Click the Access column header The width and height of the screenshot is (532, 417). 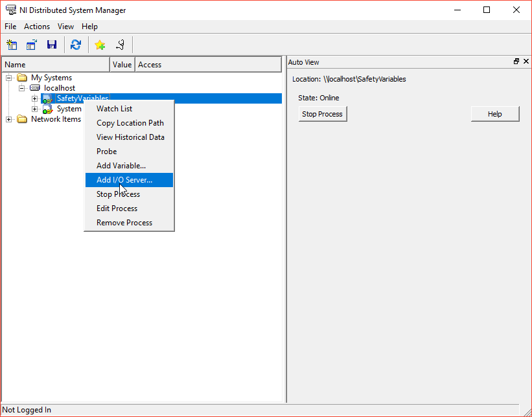coord(208,65)
